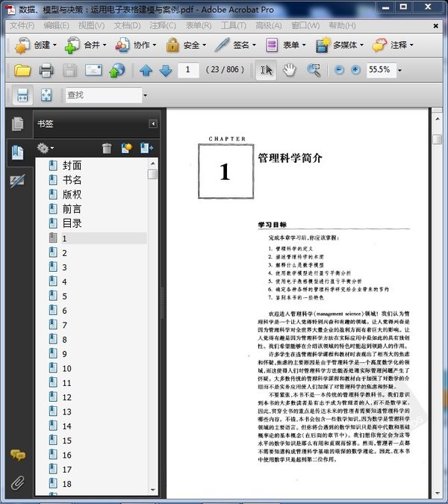Open the 注释 (Comment) toolbar menu
This screenshot has width=448, height=504.
(x=393, y=45)
